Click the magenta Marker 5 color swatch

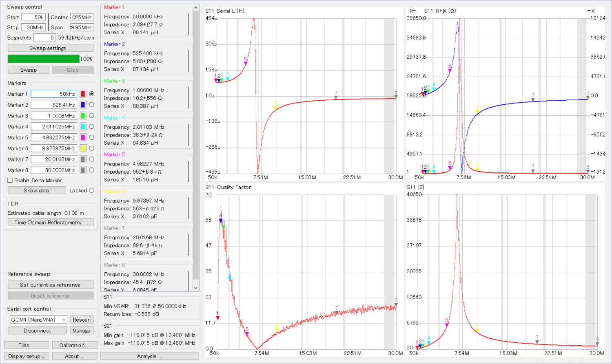[x=83, y=137]
